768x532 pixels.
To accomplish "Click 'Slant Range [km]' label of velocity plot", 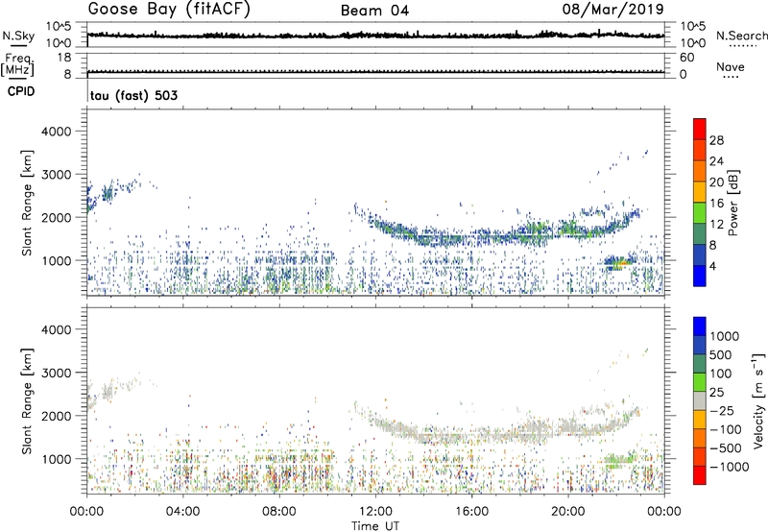I will click(x=27, y=401).
